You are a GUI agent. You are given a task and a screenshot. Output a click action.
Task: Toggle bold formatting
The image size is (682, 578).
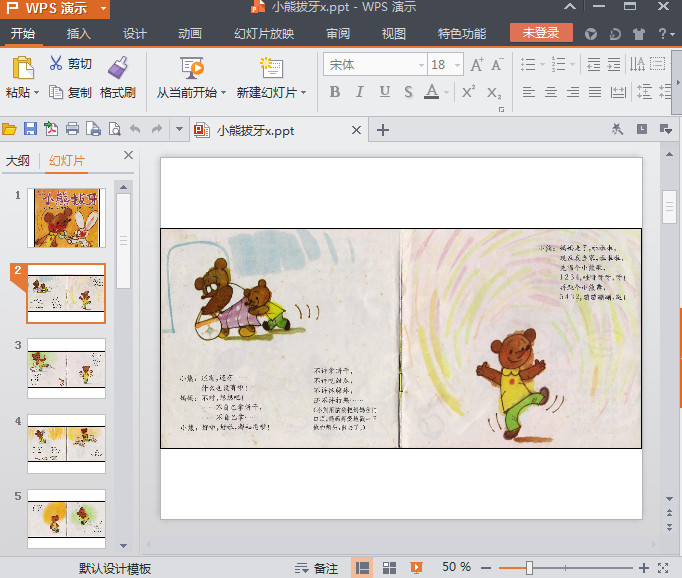(335, 92)
